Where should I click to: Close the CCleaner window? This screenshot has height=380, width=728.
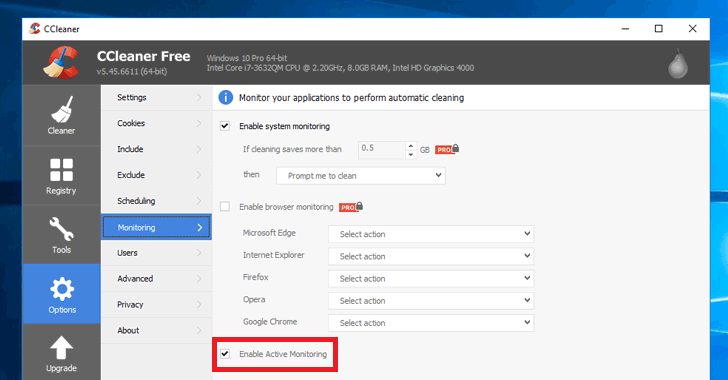point(692,29)
